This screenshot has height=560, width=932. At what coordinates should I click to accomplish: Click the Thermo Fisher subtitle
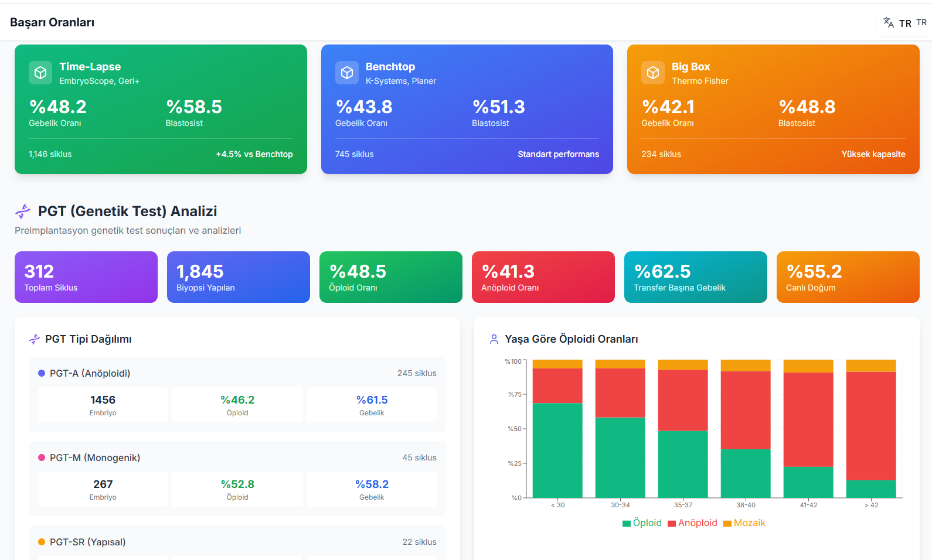700,81
